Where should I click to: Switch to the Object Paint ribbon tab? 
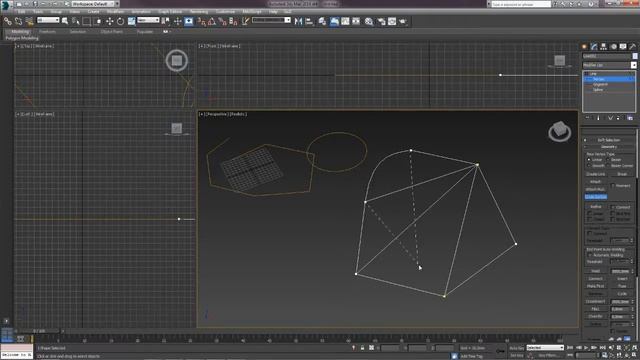(111, 31)
